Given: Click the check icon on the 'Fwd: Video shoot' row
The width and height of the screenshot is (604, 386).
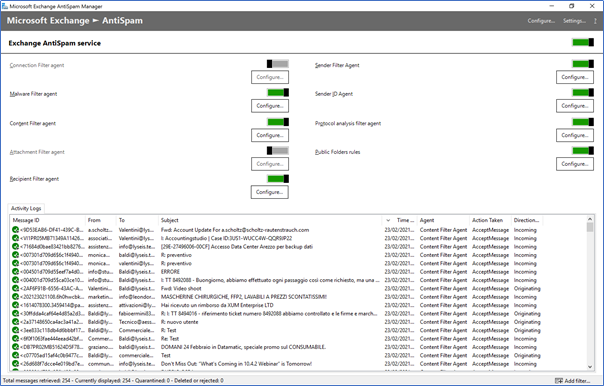Looking at the screenshot, I should (x=15, y=289).
